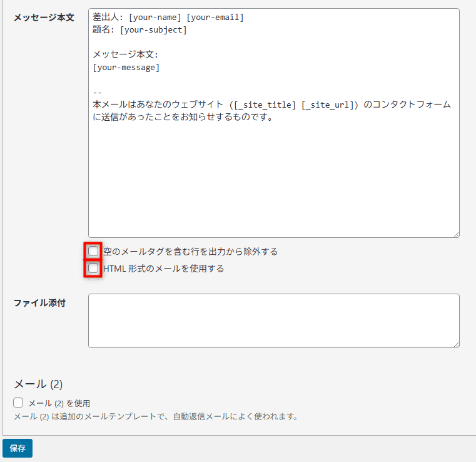
Task: Click the signature separator "--" line
Action: coord(98,92)
